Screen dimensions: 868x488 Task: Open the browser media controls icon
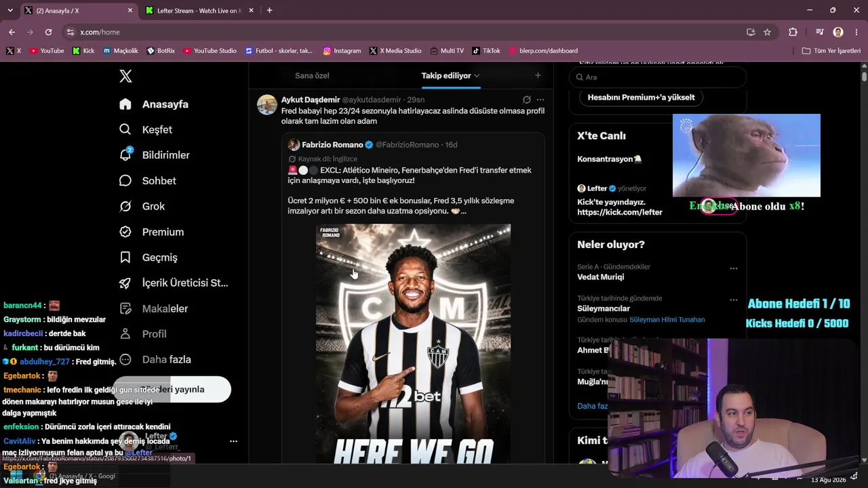[820, 32]
